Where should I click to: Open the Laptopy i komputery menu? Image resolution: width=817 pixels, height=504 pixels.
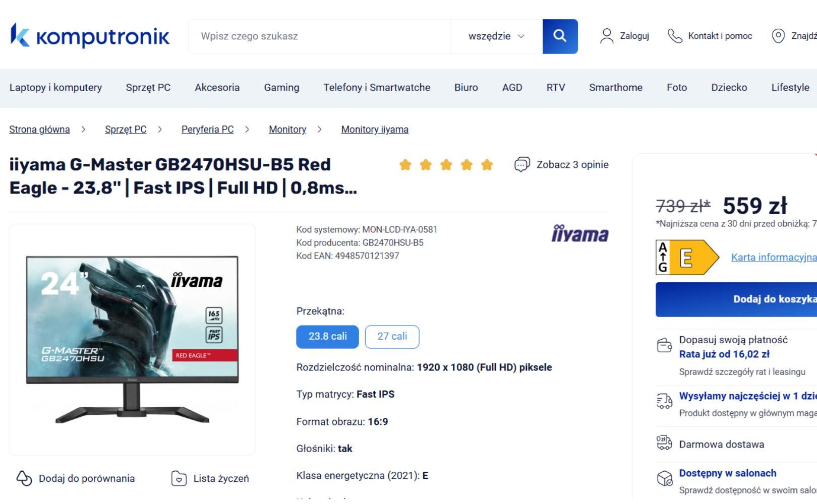pos(55,88)
